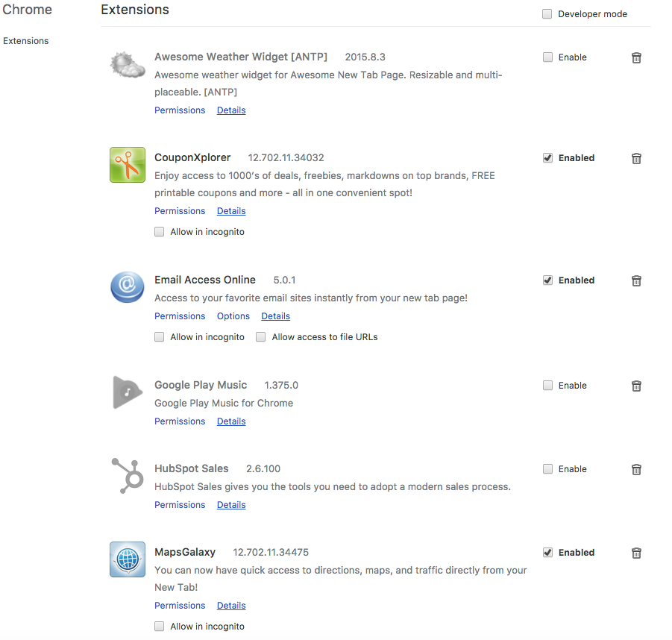Remove MapsGalaxy with its trash icon
Screen dimensions: 672x640
636,553
